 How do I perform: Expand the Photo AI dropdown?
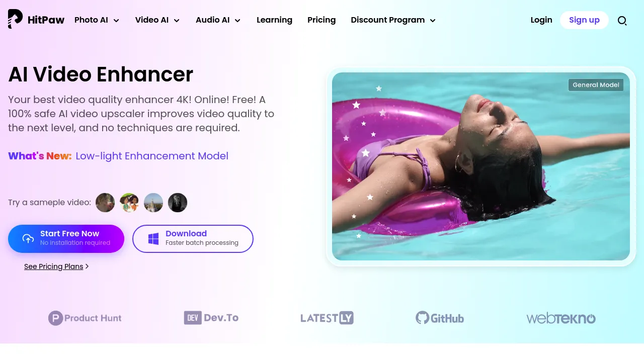coord(97,20)
